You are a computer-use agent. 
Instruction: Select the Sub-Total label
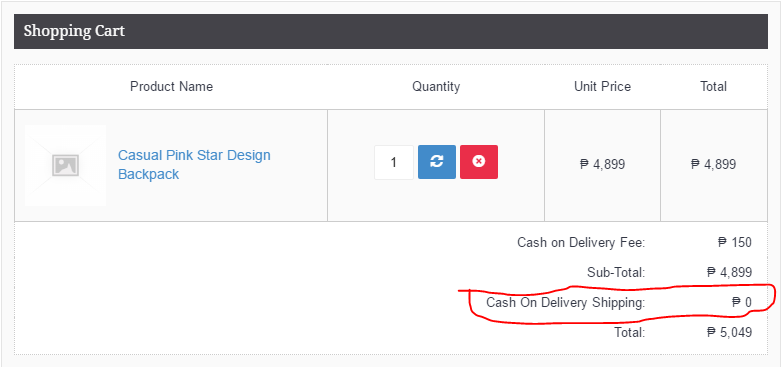(616, 272)
